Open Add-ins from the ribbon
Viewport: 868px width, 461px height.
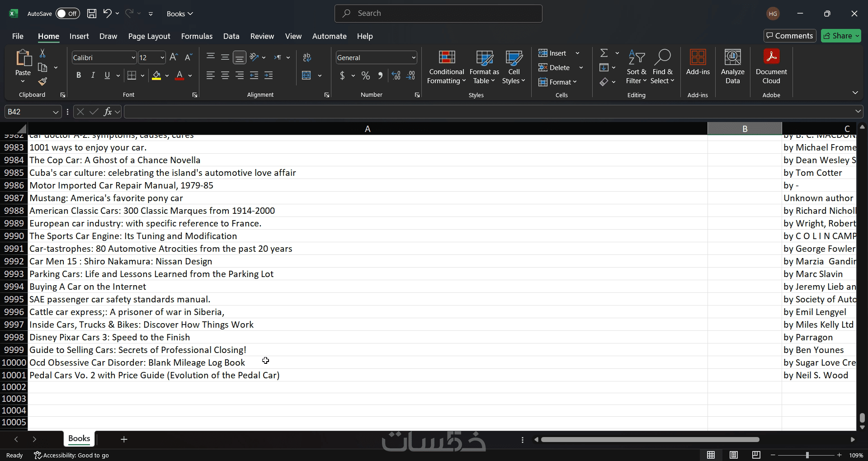click(698, 62)
